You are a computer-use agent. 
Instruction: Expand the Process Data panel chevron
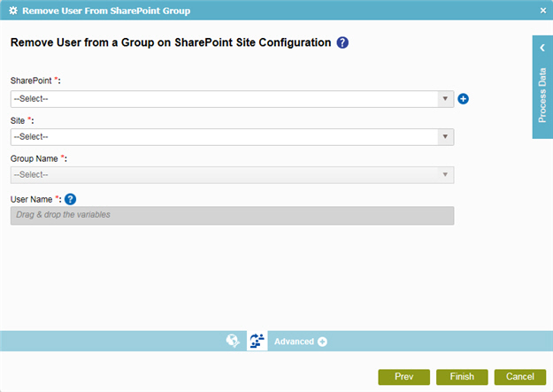pyautogui.click(x=542, y=48)
